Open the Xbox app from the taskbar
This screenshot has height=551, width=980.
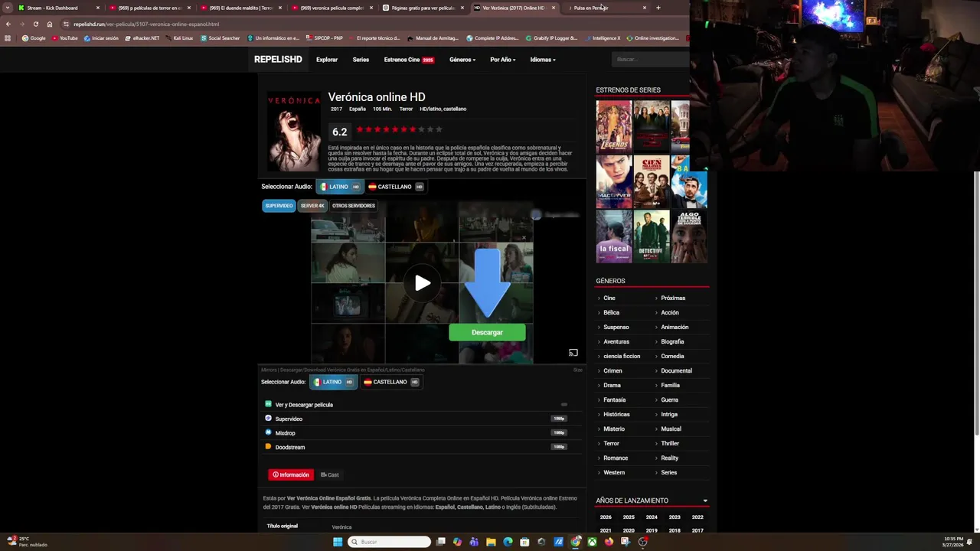pos(592,542)
